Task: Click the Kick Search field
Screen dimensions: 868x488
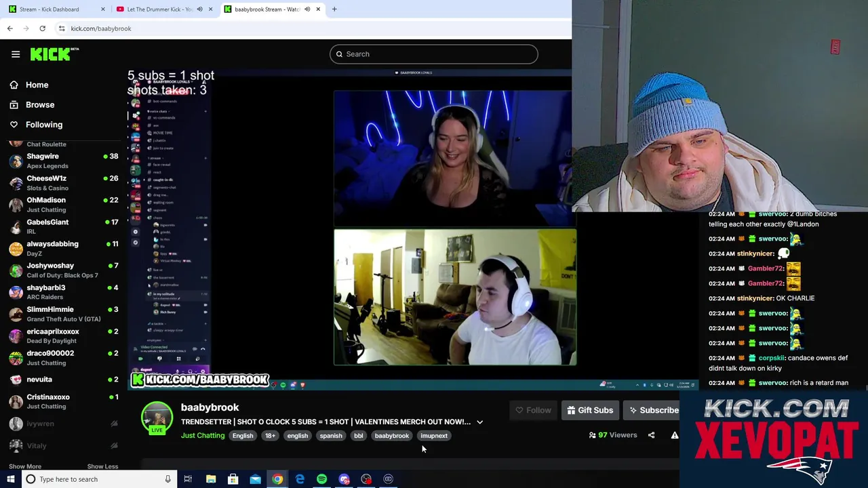Action: coord(434,54)
